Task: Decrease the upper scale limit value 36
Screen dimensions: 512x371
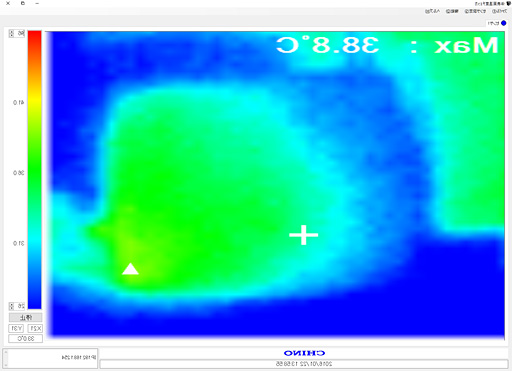Action: click(11, 35)
